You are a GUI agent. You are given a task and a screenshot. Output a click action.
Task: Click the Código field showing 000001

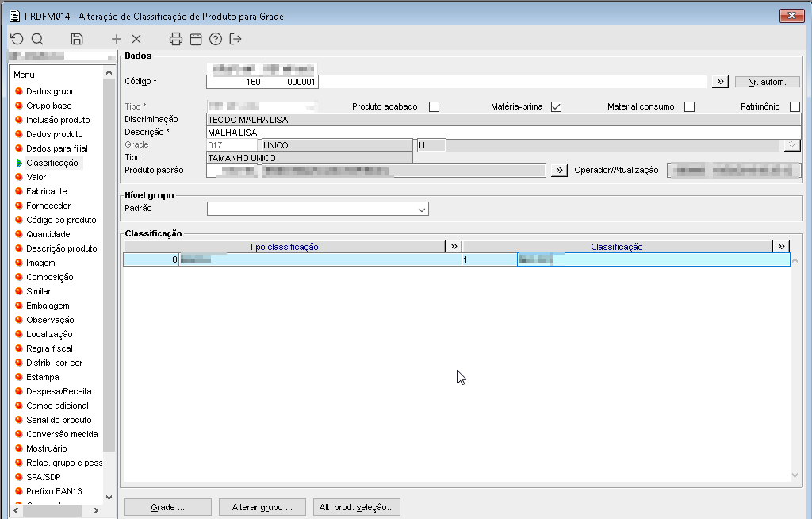coord(290,82)
